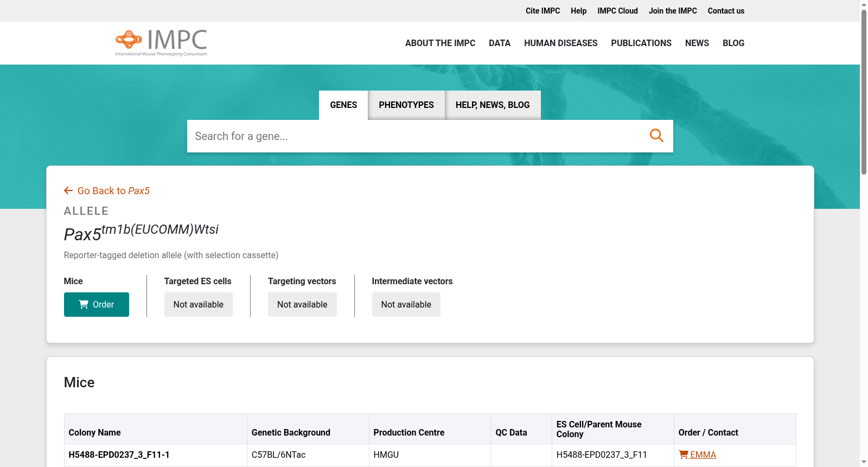Switch to Help, News, Blog tab

493,105
